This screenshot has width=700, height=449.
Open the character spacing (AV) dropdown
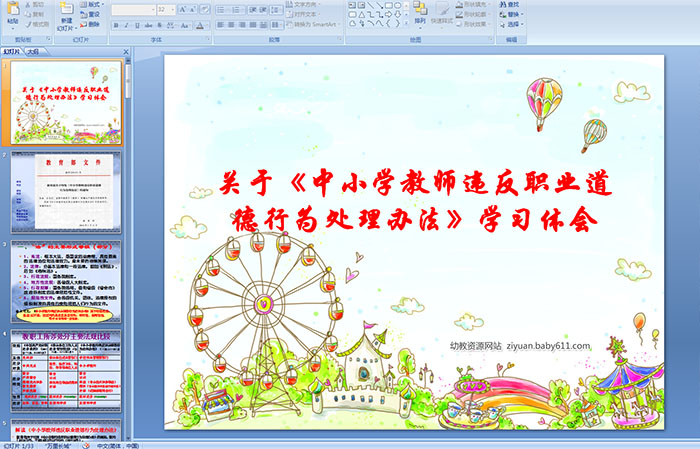(172, 25)
